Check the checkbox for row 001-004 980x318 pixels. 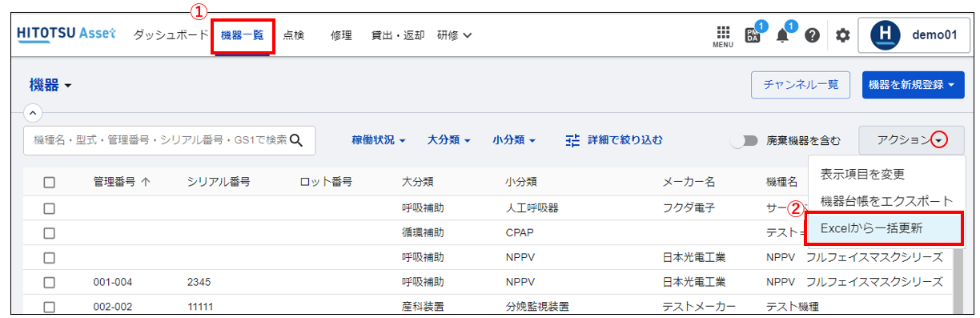[x=49, y=282]
